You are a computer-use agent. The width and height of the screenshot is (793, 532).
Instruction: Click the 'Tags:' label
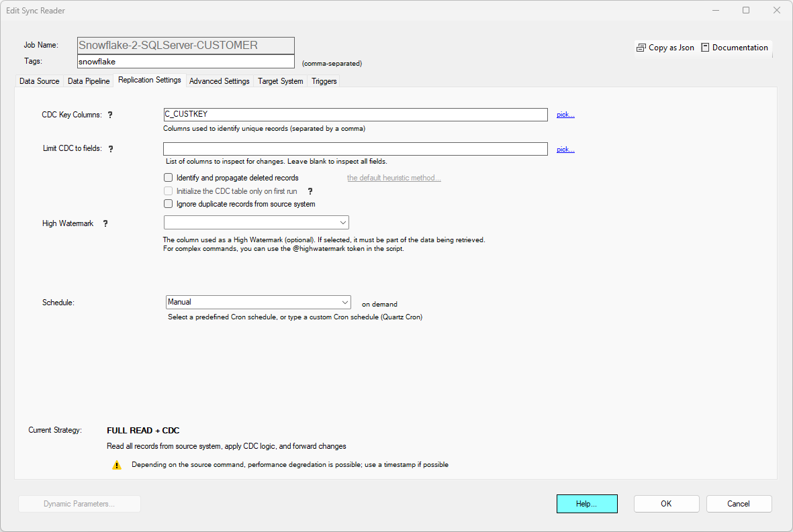34,61
